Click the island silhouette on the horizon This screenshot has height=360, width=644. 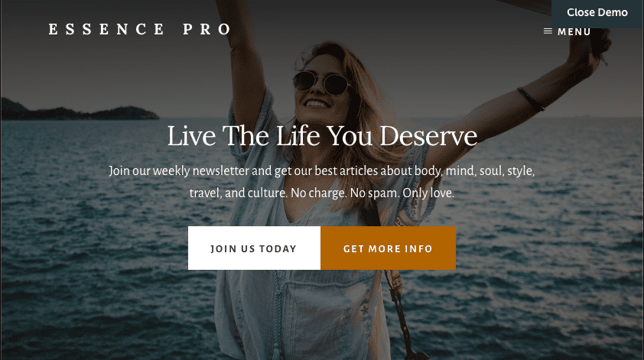click(x=80, y=110)
